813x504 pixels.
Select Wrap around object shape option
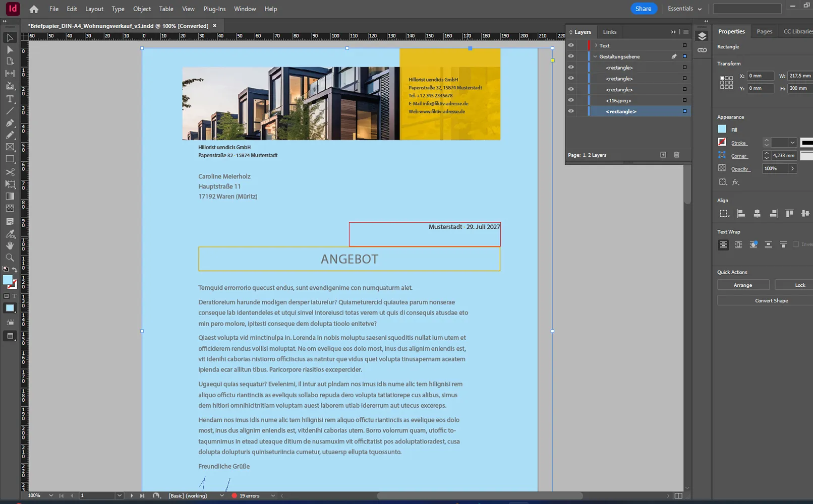pyautogui.click(x=753, y=245)
